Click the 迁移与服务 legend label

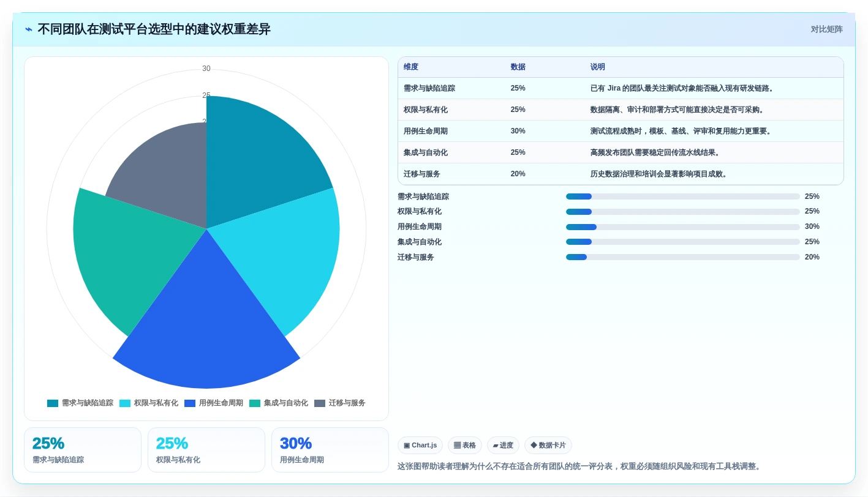click(347, 403)
